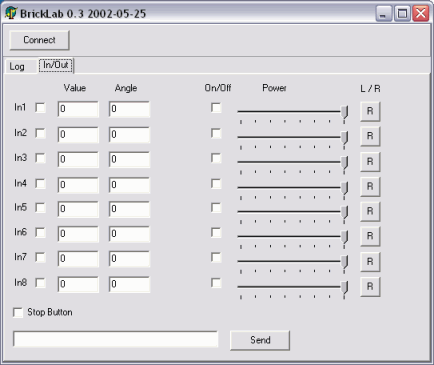This screenshot has height=365, width=434.
Task: Click the Power slider thumb in In6 row
Action: [x=344, y=237]
